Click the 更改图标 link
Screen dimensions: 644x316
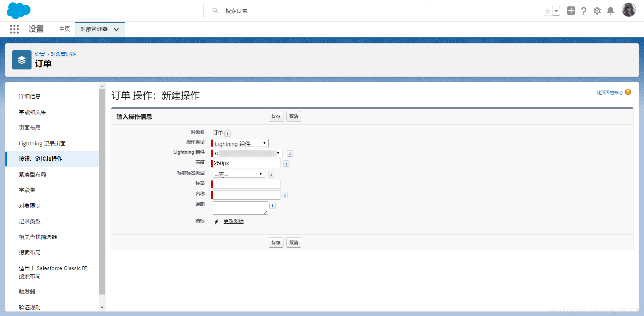234,221
